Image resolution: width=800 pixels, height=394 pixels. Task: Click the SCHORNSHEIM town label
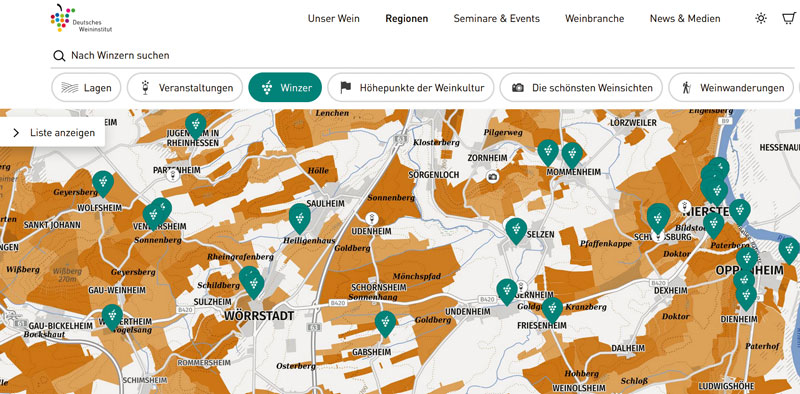tap(379, 287)
